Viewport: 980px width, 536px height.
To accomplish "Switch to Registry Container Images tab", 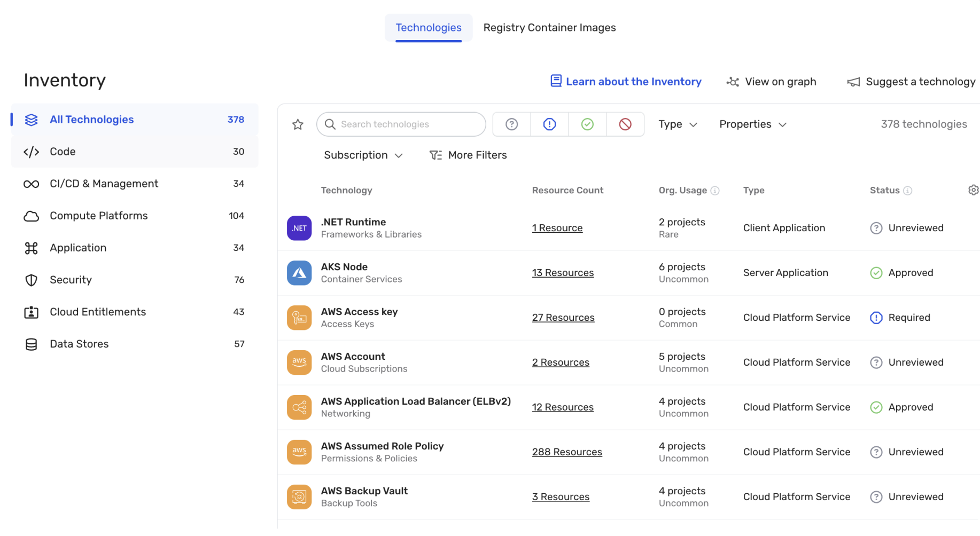I will tap(549, 28).
